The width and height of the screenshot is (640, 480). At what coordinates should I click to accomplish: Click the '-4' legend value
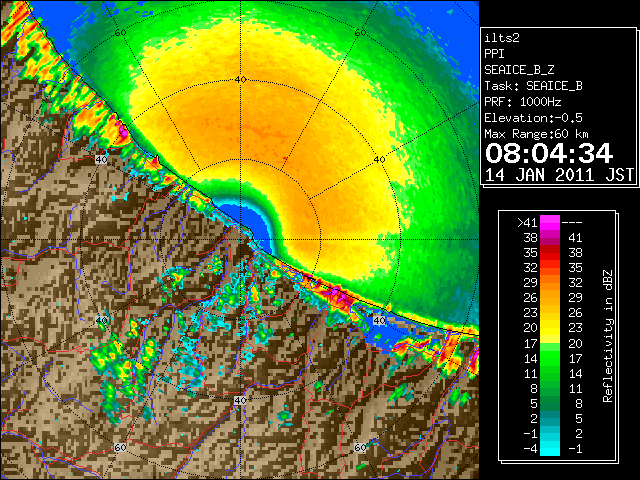530,449
